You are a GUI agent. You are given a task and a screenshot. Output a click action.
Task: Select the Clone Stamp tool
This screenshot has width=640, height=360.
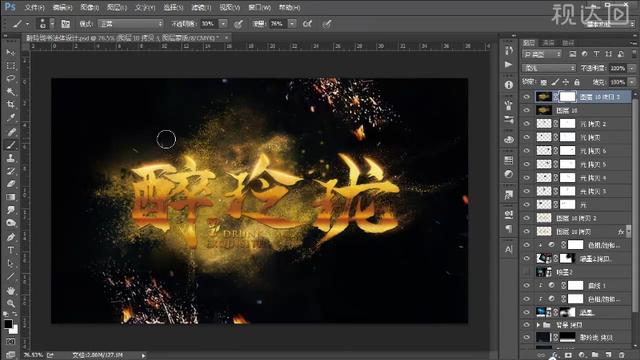click(11, 158)
